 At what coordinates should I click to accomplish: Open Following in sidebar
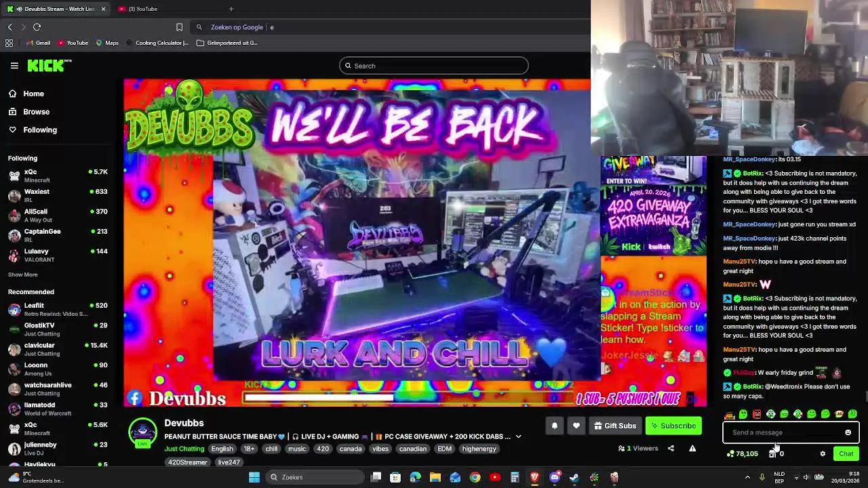tap(33, 129)
